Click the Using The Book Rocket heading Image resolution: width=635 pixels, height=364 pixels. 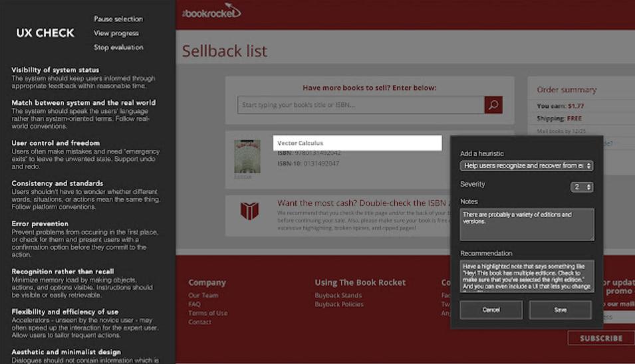click(360, 283)
